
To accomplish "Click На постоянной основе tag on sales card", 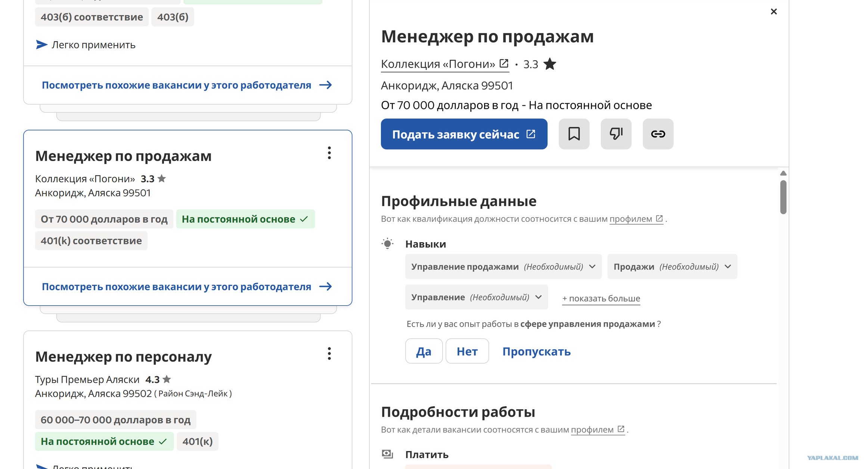I will 245,219.
